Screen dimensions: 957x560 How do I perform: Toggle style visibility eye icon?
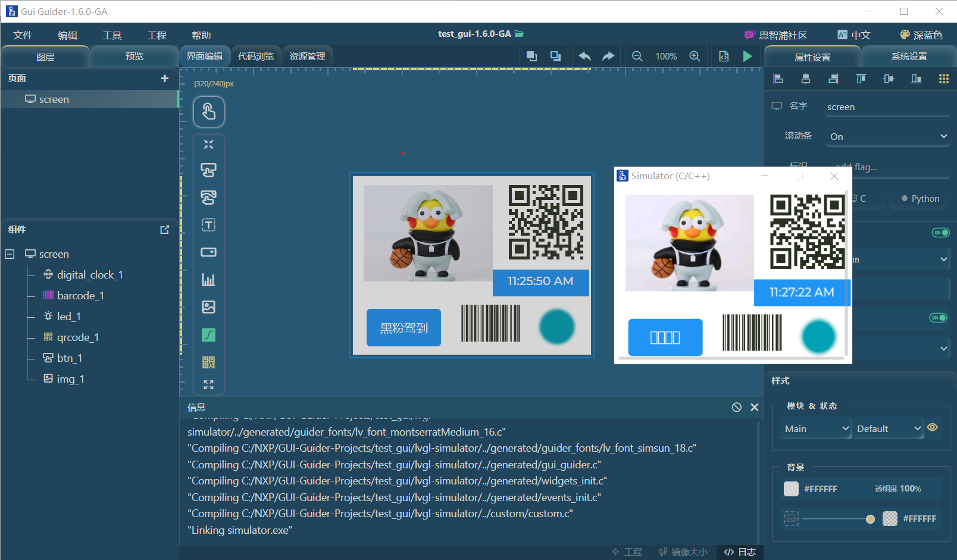point(933,427)
